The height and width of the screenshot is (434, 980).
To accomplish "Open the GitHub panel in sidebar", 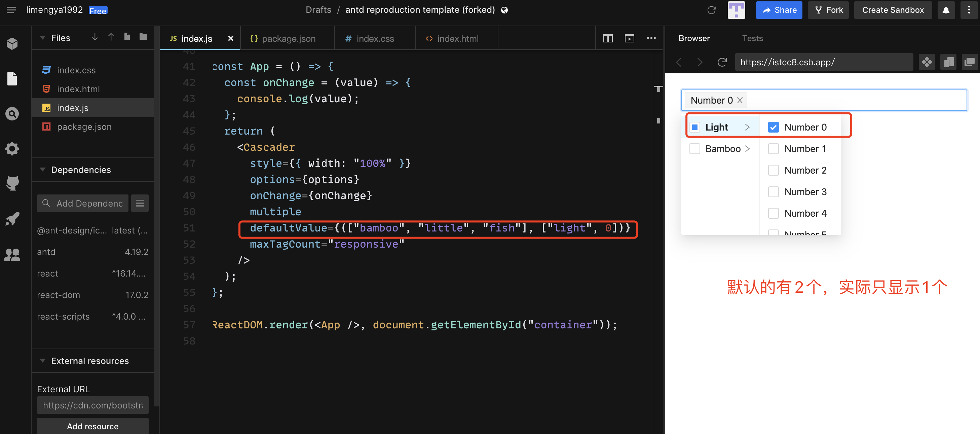I will (12, 183).
